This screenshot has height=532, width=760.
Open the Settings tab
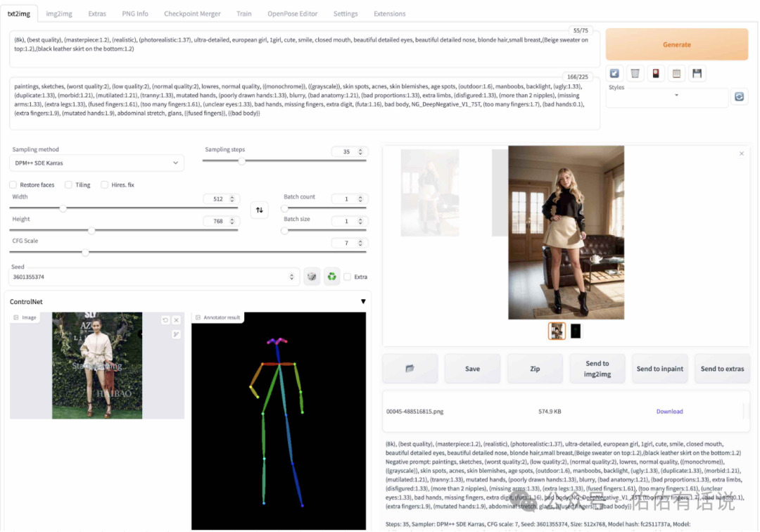(346, 13)
